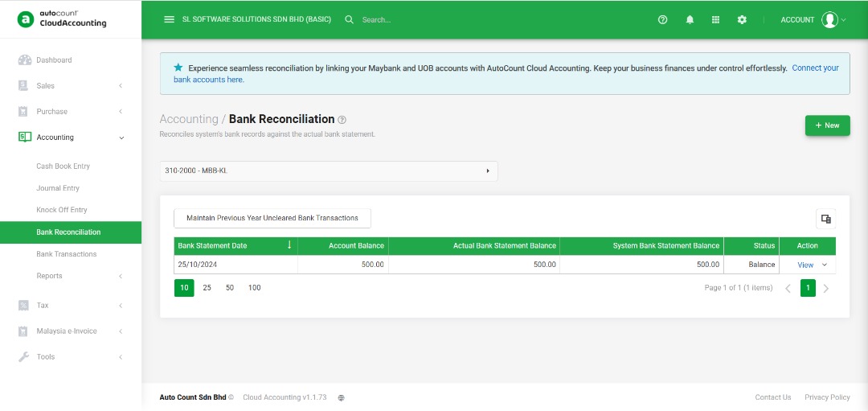Click the language globe icon in footer
This screenshot has height=411, width=868.
[x=341, y=397]
